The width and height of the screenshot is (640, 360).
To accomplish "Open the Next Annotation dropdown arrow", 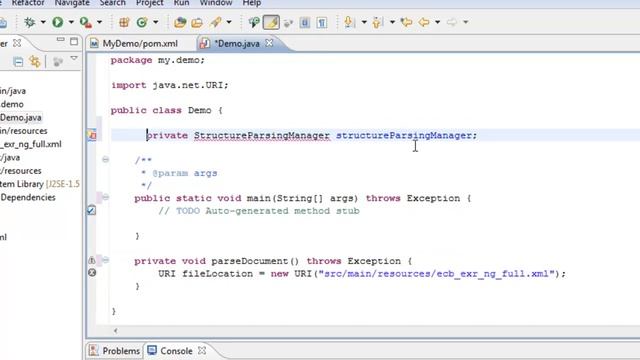I will (x=364, y=22).
